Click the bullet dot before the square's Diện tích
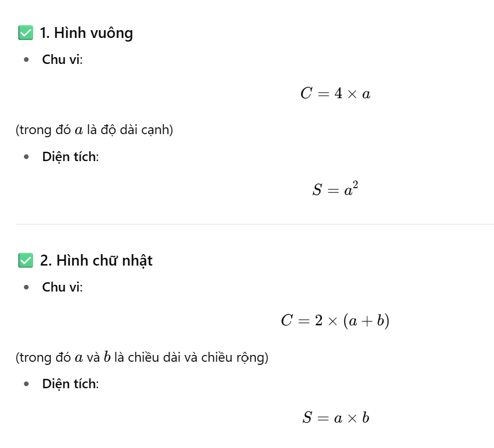 point(27,157)
